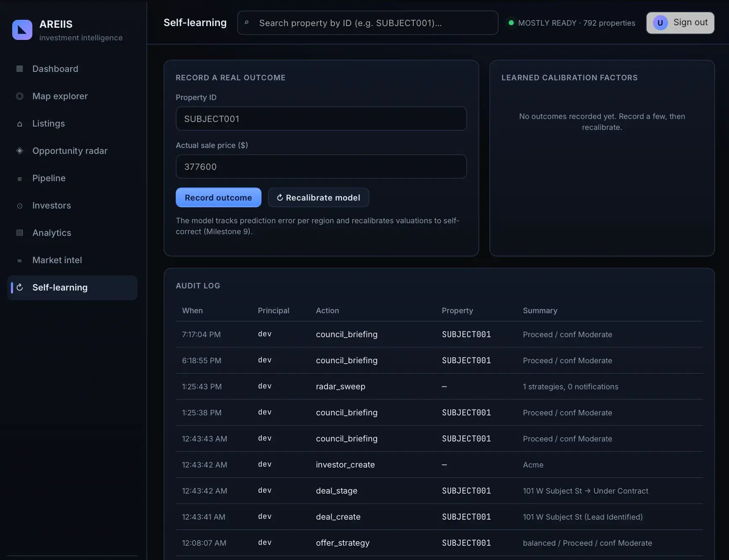729x560 pixels.
Task: Open the Dashboard page
Action: click(72, 69)
